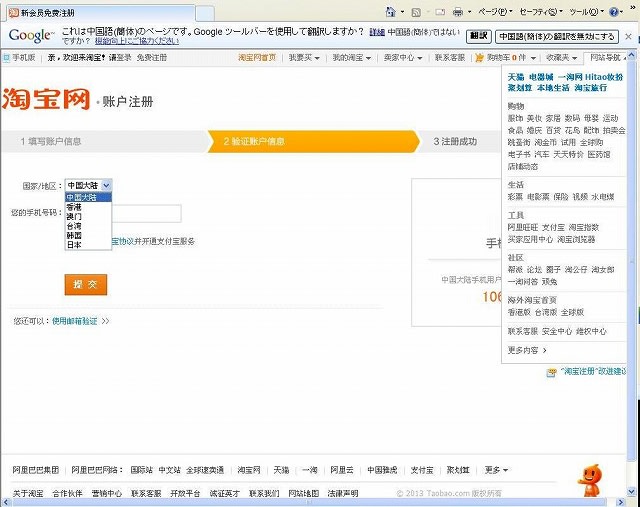Viewport: 640px width, 507px height.
Task: Select the 新会员免费注册 browser tab
Action: (x=100, y=13)
